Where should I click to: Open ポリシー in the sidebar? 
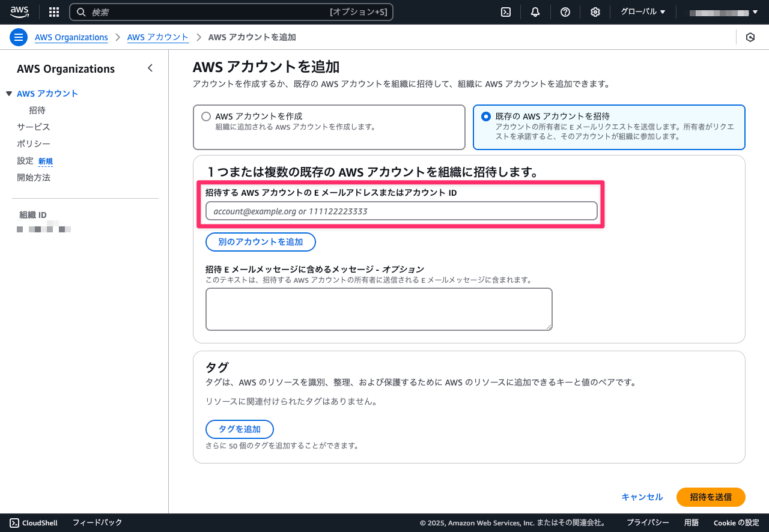coord(34,144)
